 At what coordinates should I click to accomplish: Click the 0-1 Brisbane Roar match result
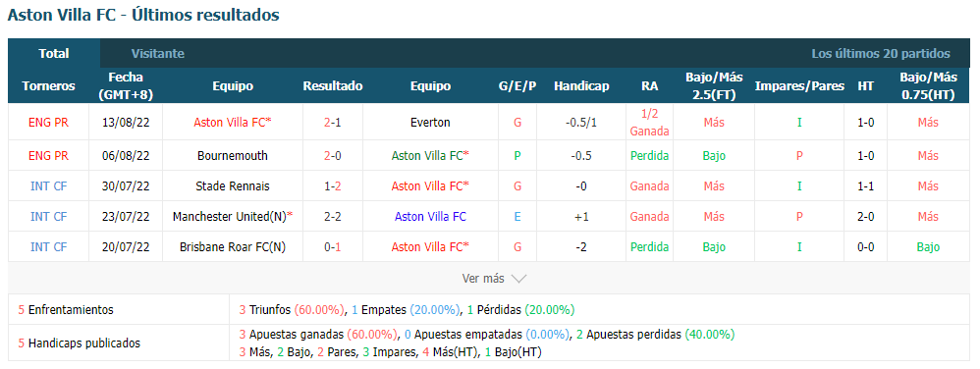click(333, 247)
